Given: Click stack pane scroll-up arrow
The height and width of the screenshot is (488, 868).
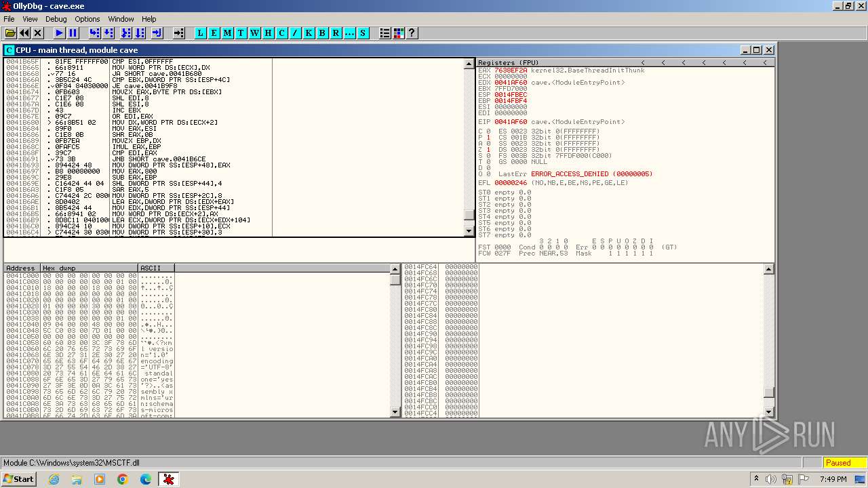Looking at the screenshot, I should [x=768, y=269].
